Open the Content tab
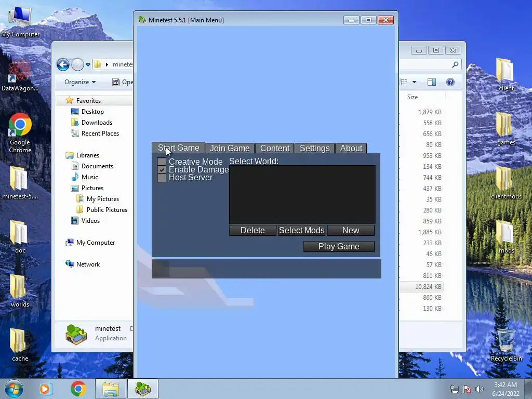This screenshot has width=532, height=399. [x=274, y=148]
